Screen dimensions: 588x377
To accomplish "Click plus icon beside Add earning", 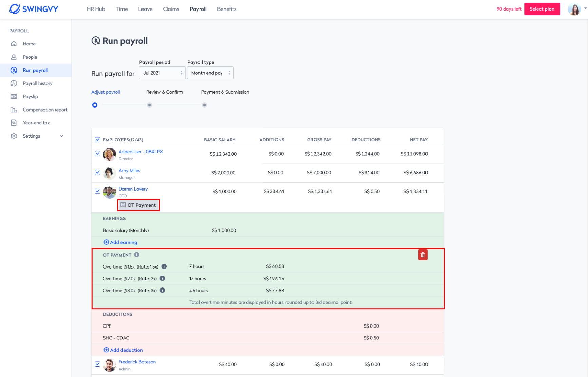I will point(106,242).
